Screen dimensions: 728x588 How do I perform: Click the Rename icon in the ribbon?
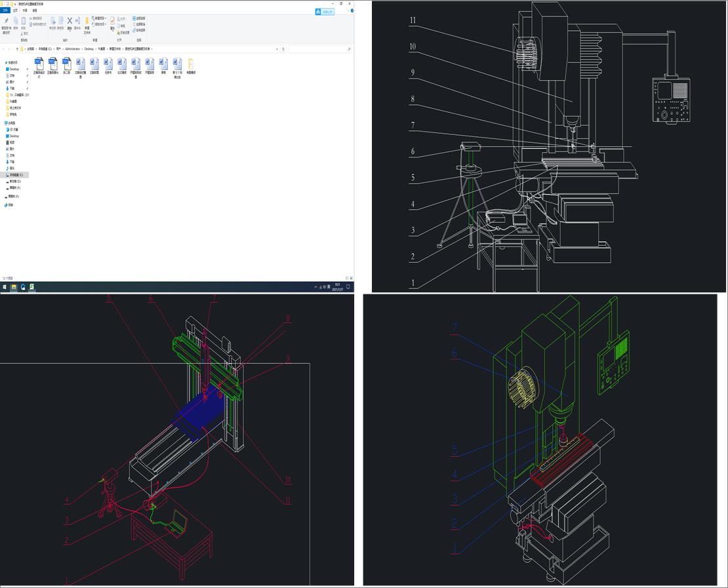77,22
